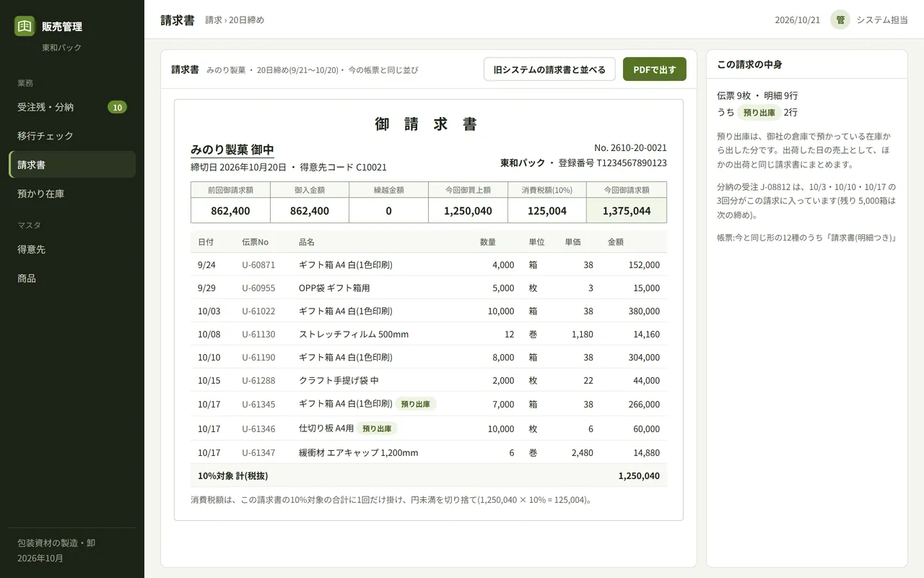This screenshot has height=578, width=924.
Task: Click the date 2026/10/21 in header
Action: [x=798, y=20]
